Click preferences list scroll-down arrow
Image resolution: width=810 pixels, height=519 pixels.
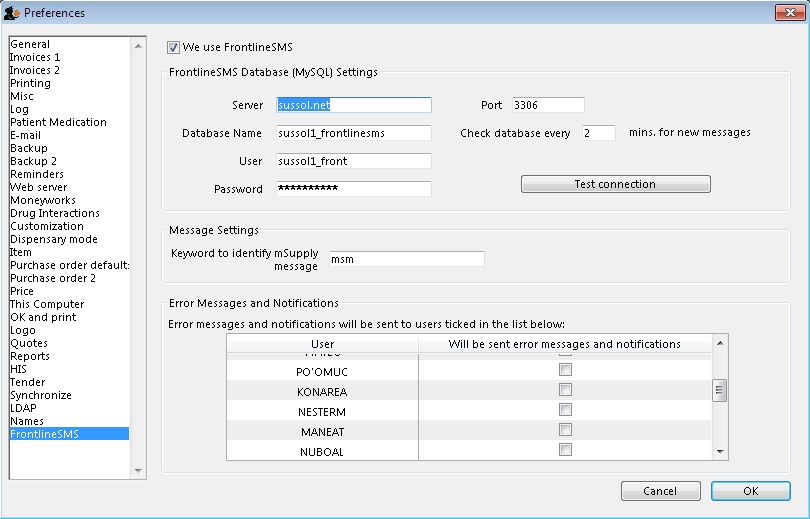coord(138,470)
